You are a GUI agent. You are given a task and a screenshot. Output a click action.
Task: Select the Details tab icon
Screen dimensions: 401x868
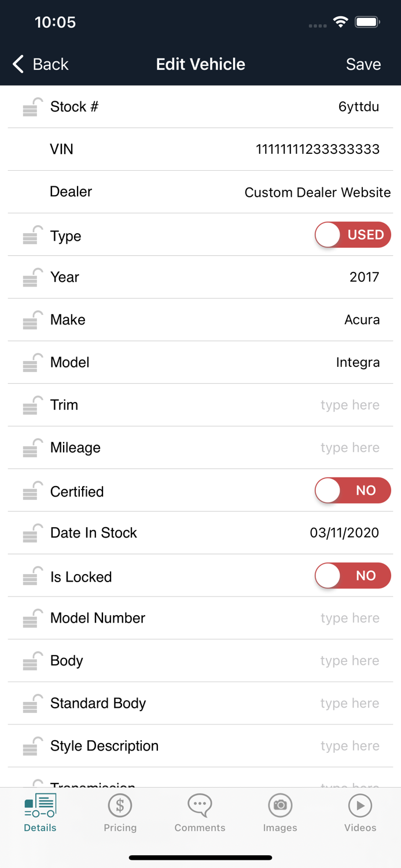click(x=40, y=806)
